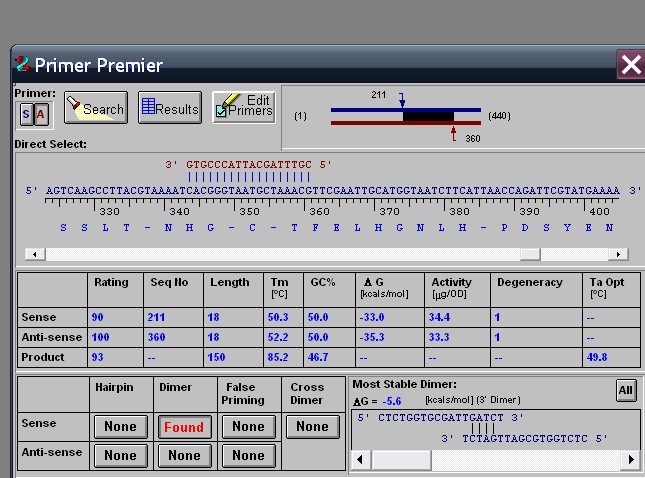
Task: Select the A anti-sense primer toggle
Action: [x=41, y=114]
